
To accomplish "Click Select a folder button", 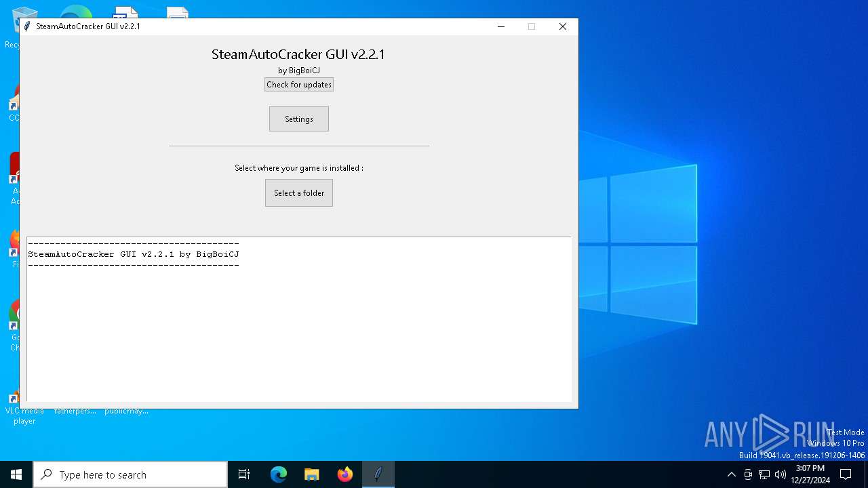I will pyautogui.click(x=299, y=193).
